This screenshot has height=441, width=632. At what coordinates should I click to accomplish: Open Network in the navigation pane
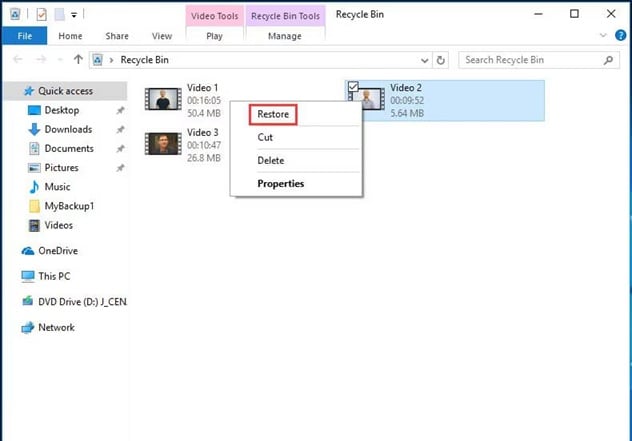click(x=56, y=327)
